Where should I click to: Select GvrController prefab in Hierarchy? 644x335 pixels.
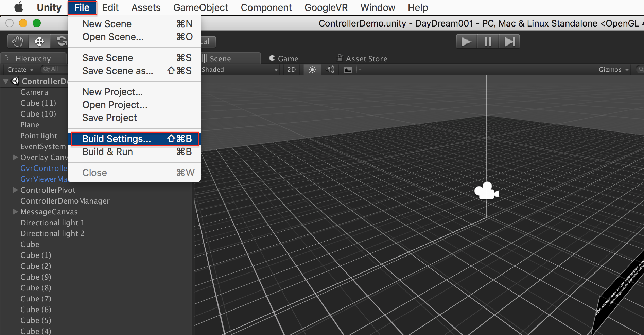tap(44, 168)
